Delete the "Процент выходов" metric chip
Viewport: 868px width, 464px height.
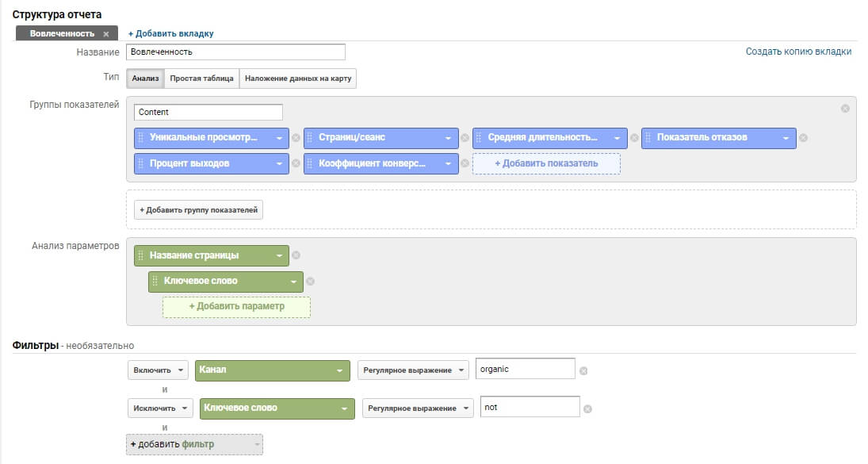[x=296, y=163]
